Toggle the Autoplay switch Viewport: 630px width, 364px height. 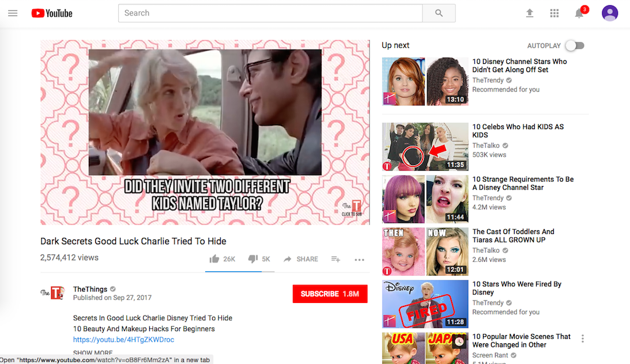pos(575,45)
